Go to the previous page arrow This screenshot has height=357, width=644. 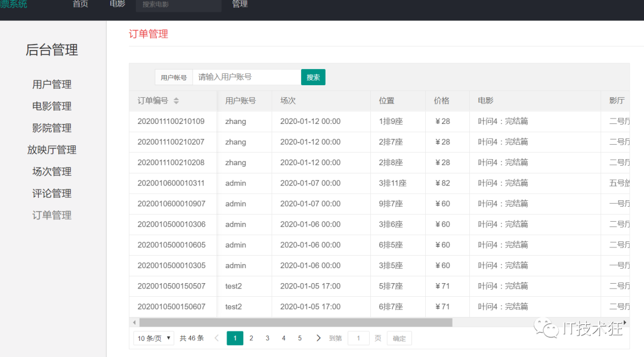[x=216, y=338]
